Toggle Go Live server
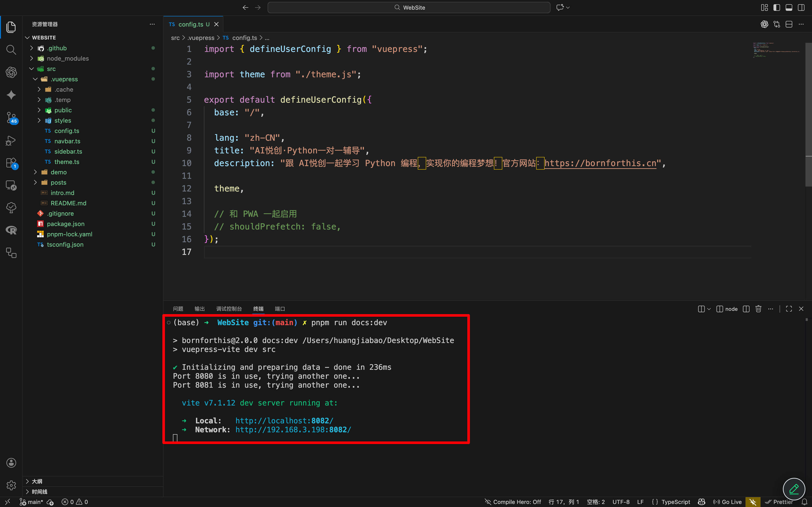This screenshot has height=507, width=812. (x=727, y=502)
